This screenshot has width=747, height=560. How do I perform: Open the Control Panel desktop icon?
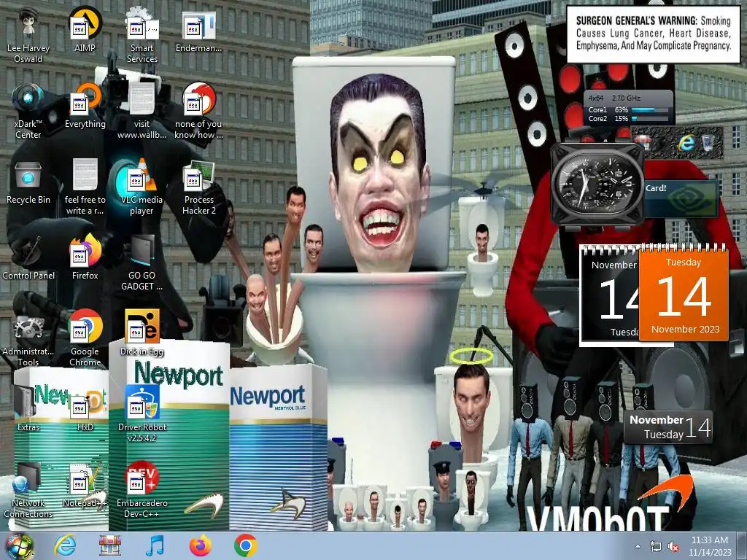(28, 258)
